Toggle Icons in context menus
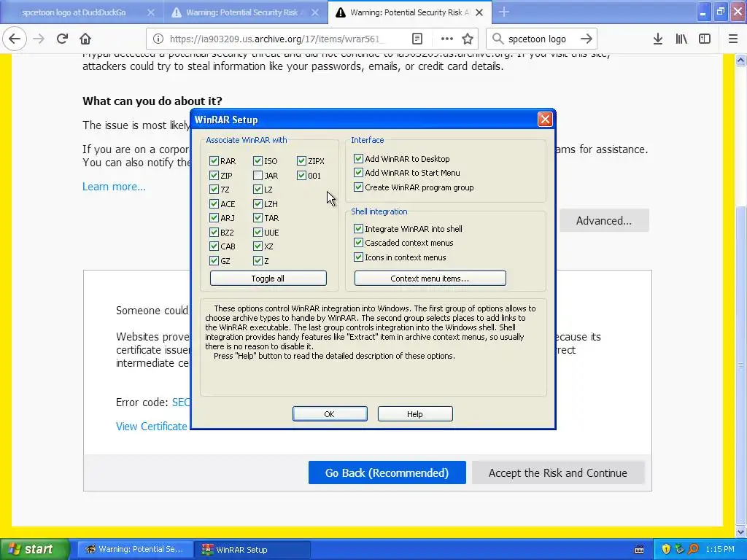The image size is (747, 560). (x=358, y=257)
